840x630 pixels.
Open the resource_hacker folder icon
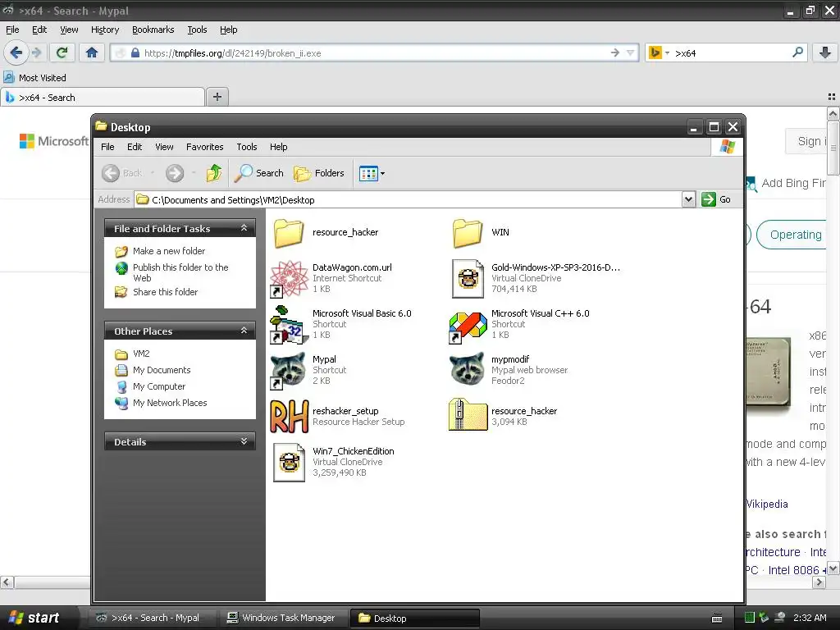pos(290,233)
